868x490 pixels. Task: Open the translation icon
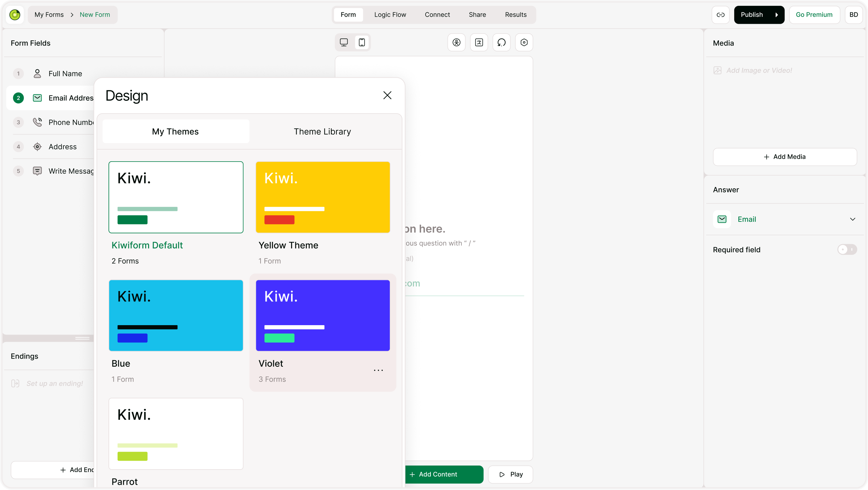click(x=479, y=42)
